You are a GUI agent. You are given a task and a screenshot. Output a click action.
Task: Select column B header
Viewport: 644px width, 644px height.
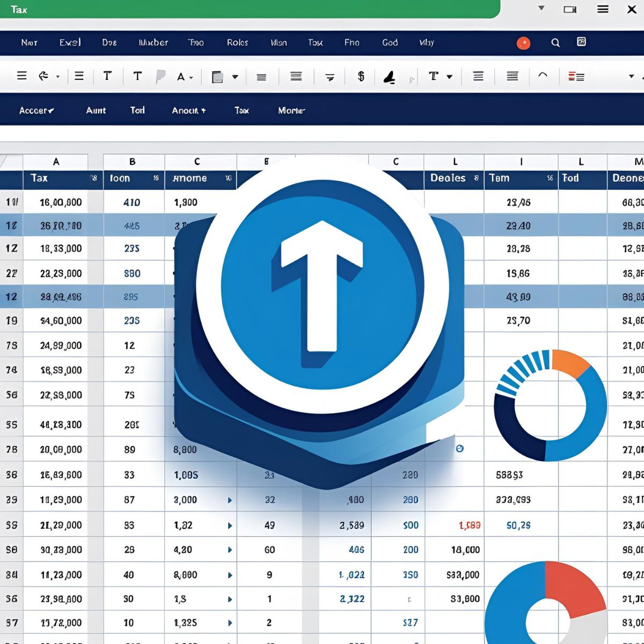[x=133, y=162]
